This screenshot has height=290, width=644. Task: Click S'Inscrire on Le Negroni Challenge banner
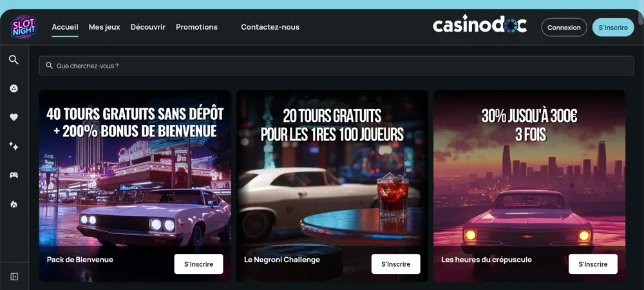(x=395, y=264)
